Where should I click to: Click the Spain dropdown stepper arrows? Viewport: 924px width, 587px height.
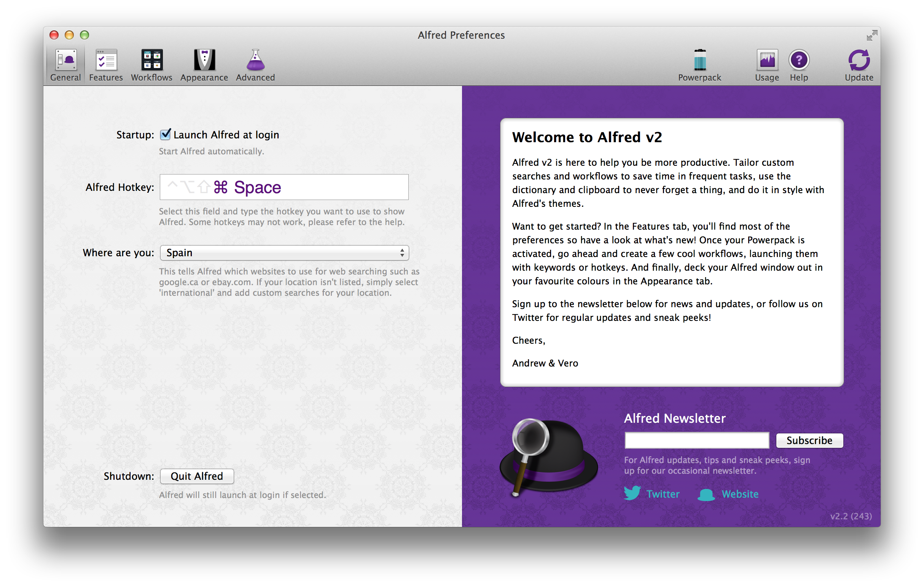[x=402, y=253]
